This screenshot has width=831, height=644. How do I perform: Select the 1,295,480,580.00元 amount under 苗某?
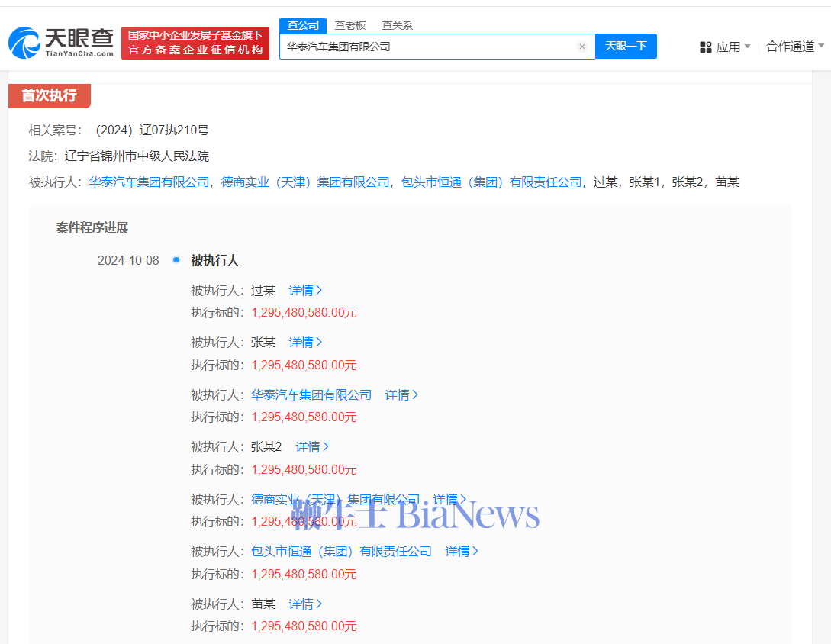click(304, 626)
